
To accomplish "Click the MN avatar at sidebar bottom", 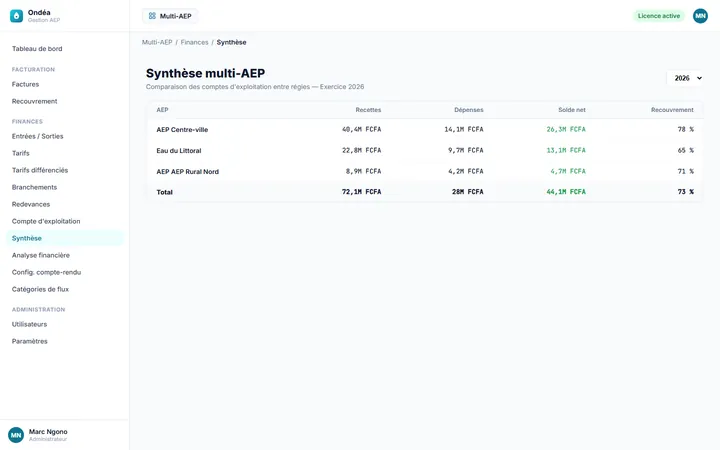I will [16, 435].
